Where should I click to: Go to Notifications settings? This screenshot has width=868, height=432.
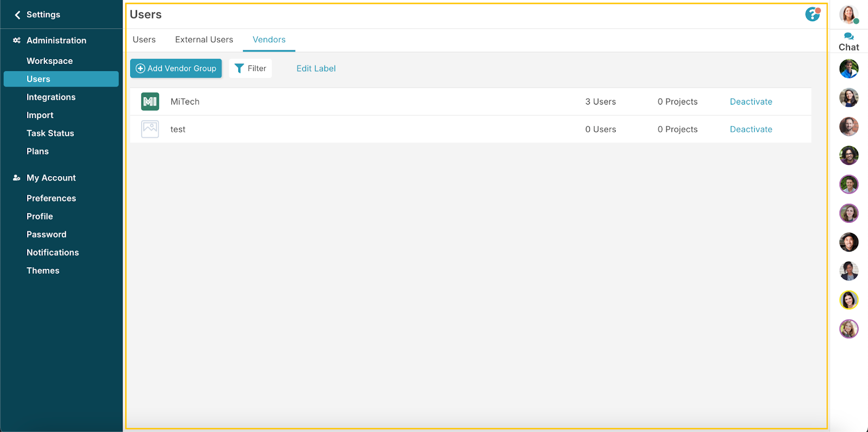(53, 253)
